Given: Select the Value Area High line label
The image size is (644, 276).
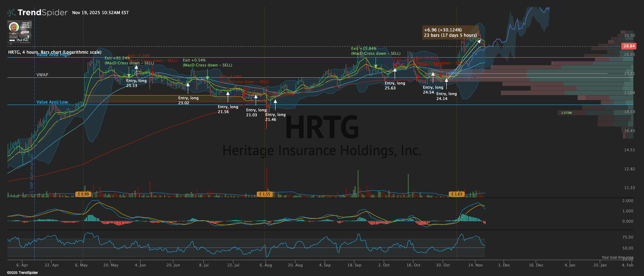Looking at the screenshot, I should (x=53, y=55).
